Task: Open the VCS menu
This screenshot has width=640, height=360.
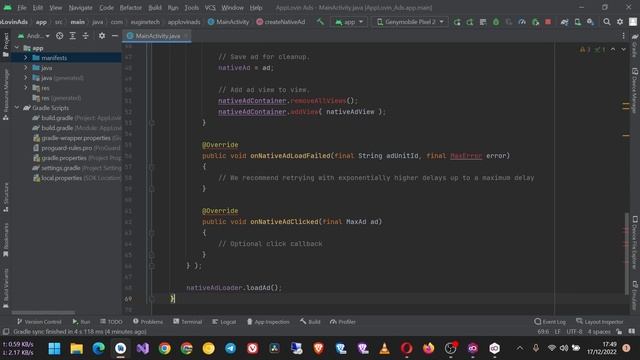Action: [x=210, y=8]
